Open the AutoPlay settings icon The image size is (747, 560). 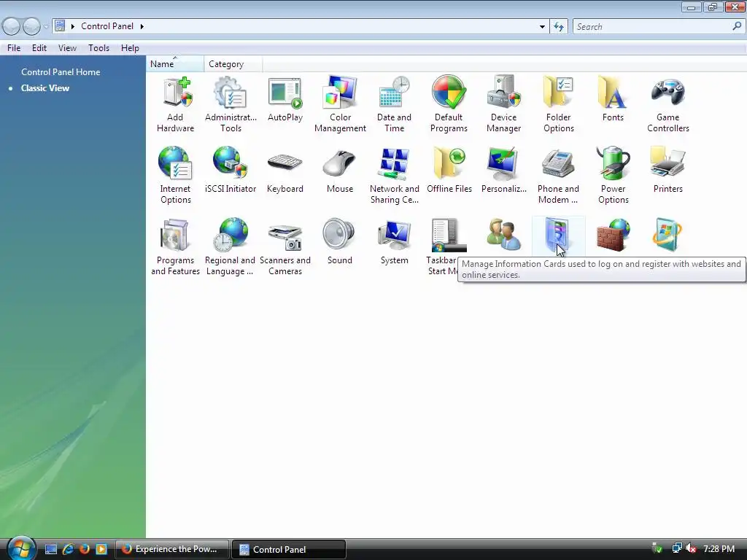pos(285,98)
